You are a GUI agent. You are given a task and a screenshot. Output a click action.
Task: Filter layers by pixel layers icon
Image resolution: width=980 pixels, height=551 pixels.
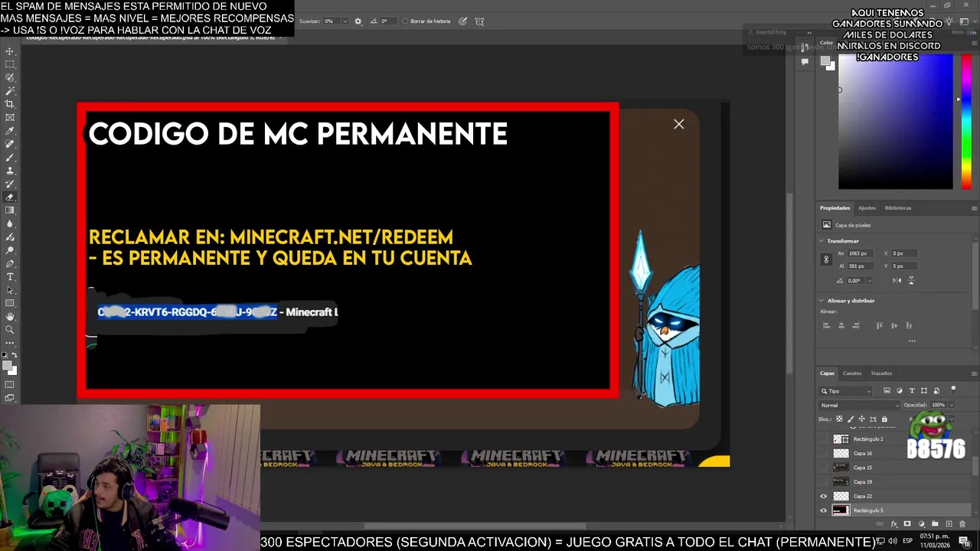coord(887,390)
